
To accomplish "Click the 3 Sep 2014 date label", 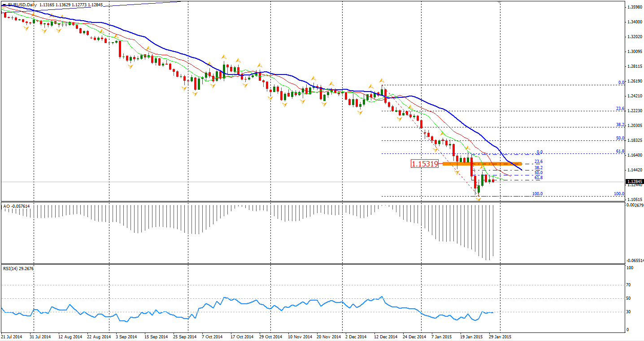I will (x=127, y=336).
